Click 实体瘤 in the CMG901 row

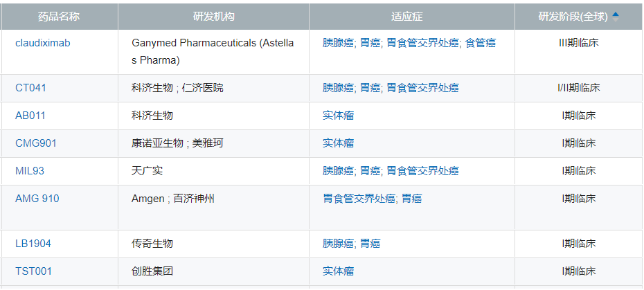click(x=338, y=143)
